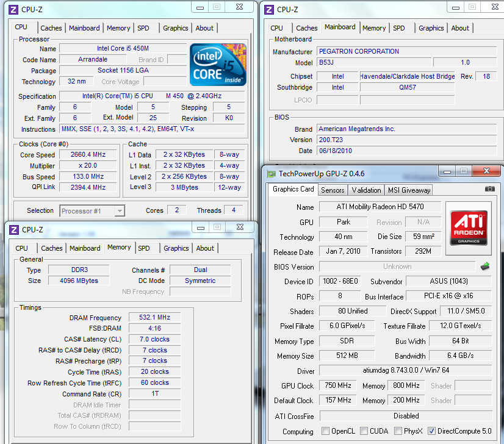Close the CPU-Z Mainboard window
The height and width of the screenshot is (444, 504).
[x=495, y=7]
